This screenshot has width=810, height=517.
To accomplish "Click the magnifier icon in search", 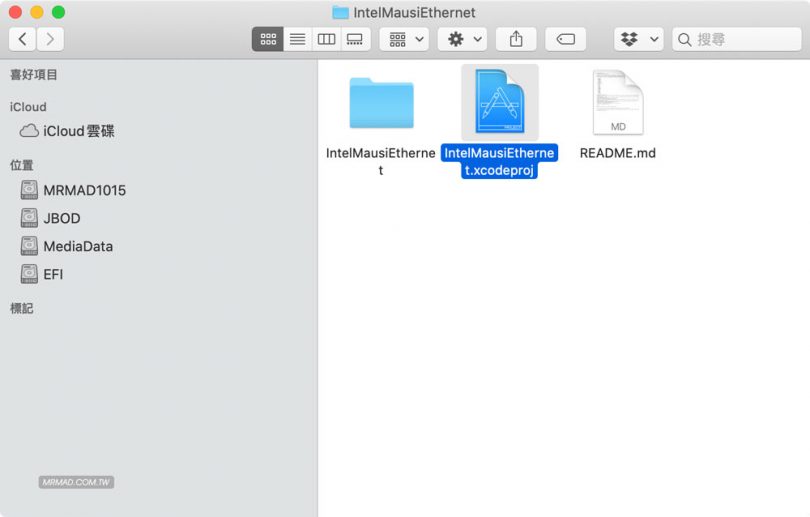I will pyautogui.click(x=684, y=40).
